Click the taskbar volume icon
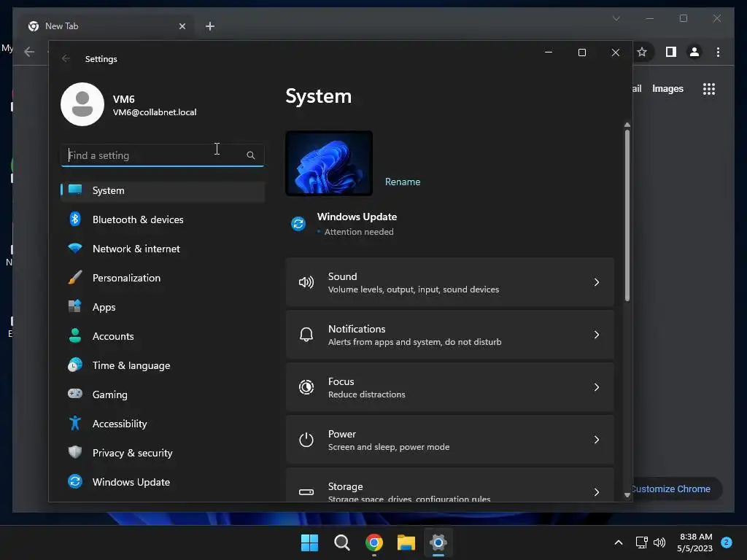 click(659, 542)
